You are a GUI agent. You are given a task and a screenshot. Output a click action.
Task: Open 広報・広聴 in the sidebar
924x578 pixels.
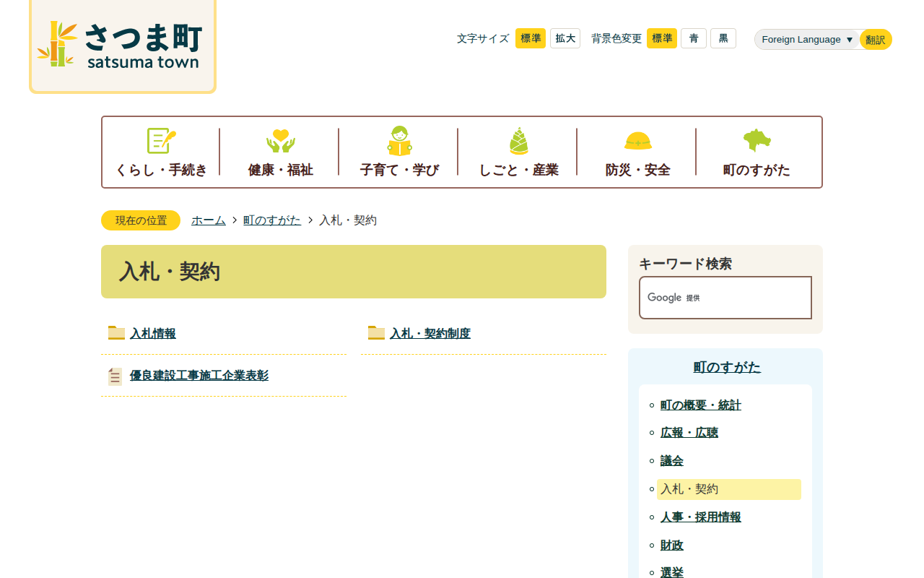(x=689, y=433)
